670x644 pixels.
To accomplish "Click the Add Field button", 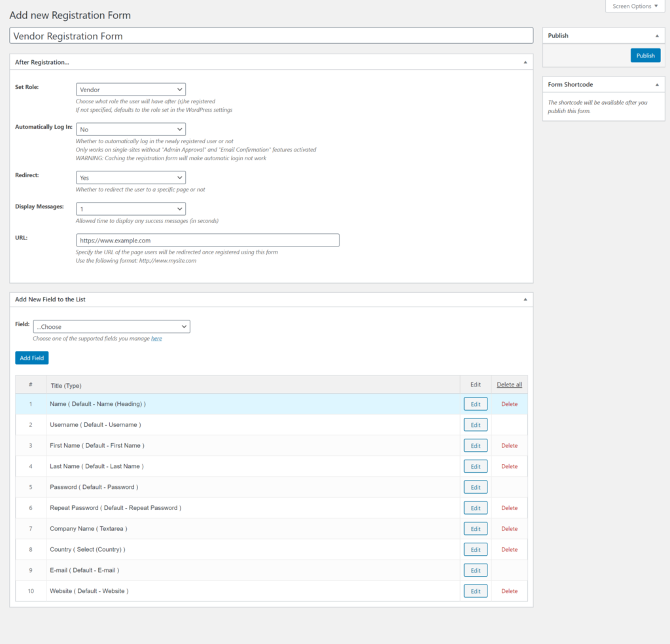I will (x=31, y=358).
